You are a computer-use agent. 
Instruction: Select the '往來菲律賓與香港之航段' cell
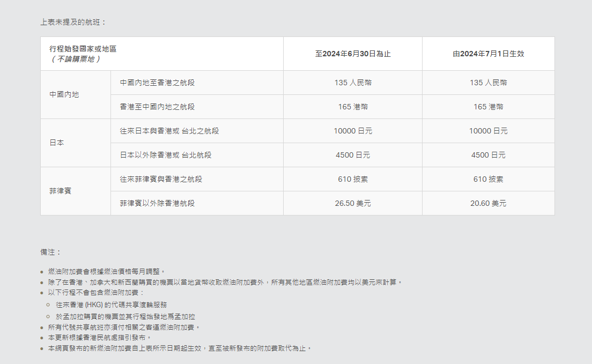pyautogui.click(x=161, y=180)
